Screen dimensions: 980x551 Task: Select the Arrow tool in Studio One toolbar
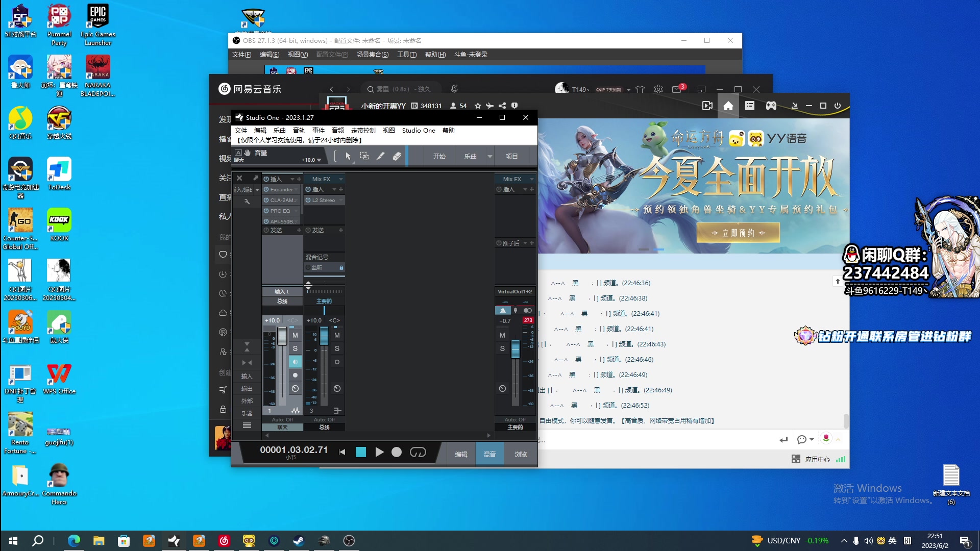[348, 156]
